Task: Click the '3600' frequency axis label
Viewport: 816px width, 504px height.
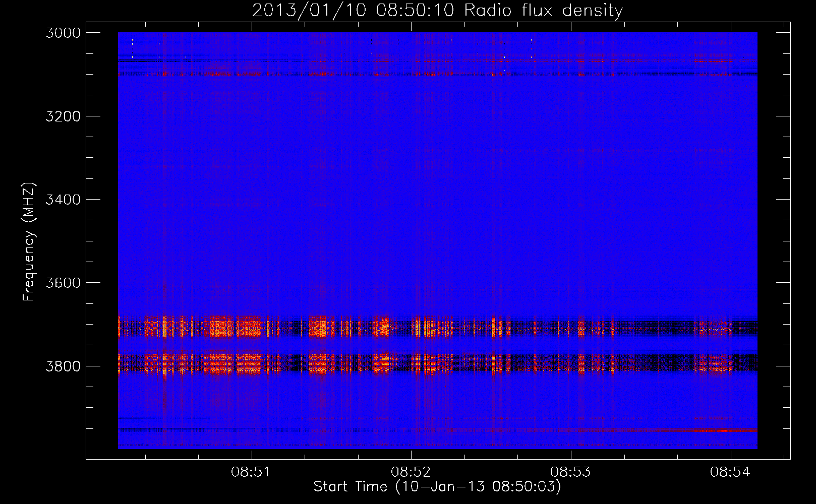Action: 63,283
